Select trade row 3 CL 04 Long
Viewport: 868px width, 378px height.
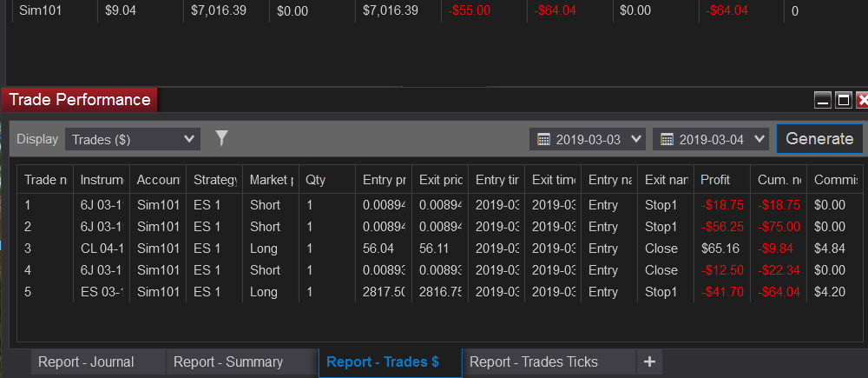[x=440, y=249]
